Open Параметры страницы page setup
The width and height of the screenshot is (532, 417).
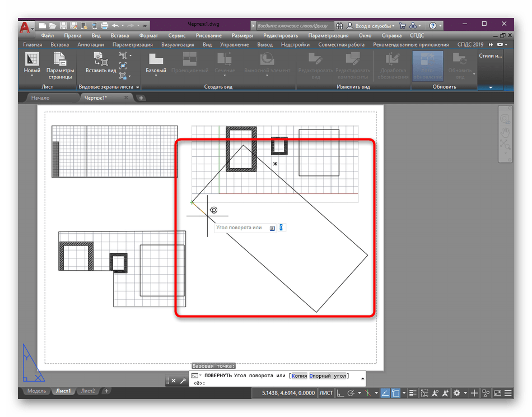60,66
